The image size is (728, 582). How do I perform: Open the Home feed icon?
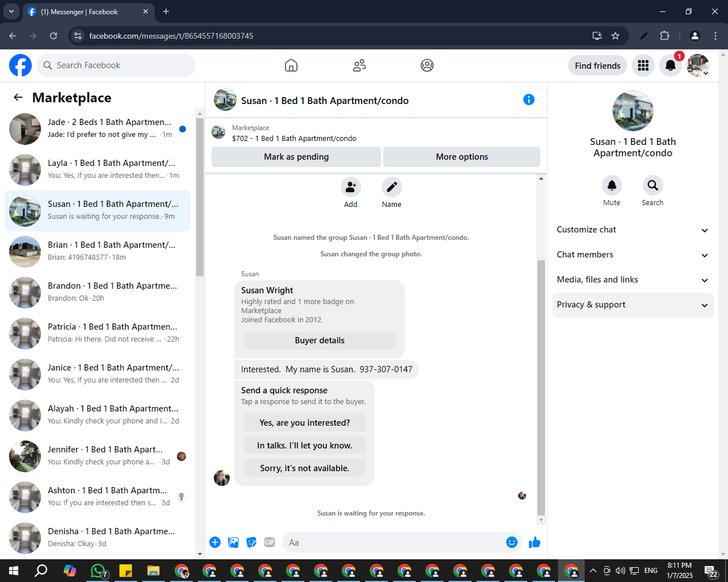pos(291,65)
